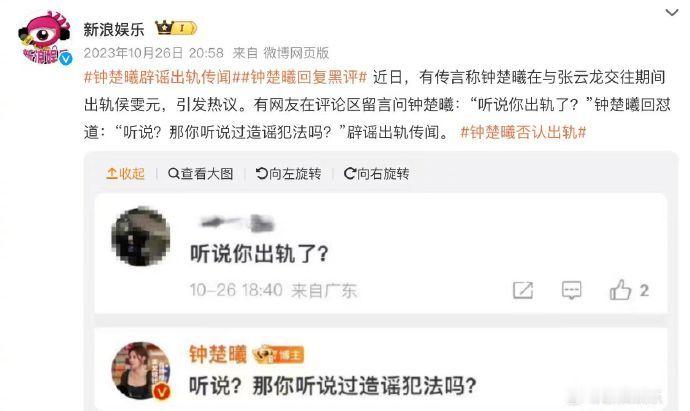This screenshot has height=411, width=690.
Task: Open the 新浪娱乐 profile avatar
Action: (x=45, y=39)
